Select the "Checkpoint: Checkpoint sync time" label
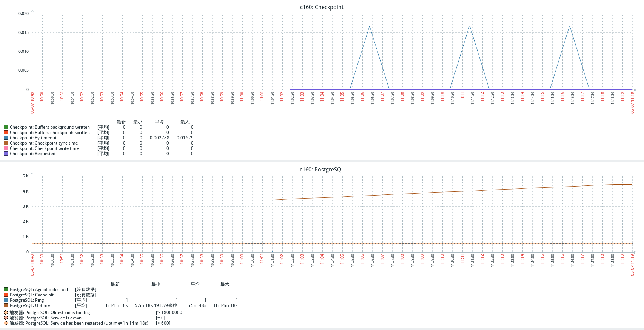This screenshot has height=330, width=644. [x=44, y=143]
